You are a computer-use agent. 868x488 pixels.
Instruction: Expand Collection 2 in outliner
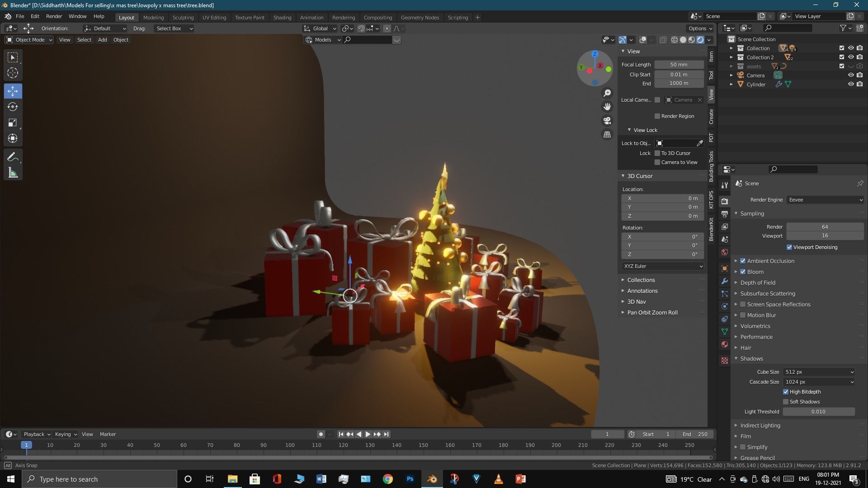pyautogui.click(x=731, y=57)
